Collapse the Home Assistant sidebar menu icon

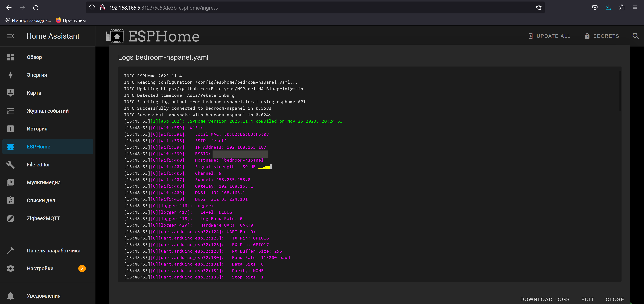(11, 36)
